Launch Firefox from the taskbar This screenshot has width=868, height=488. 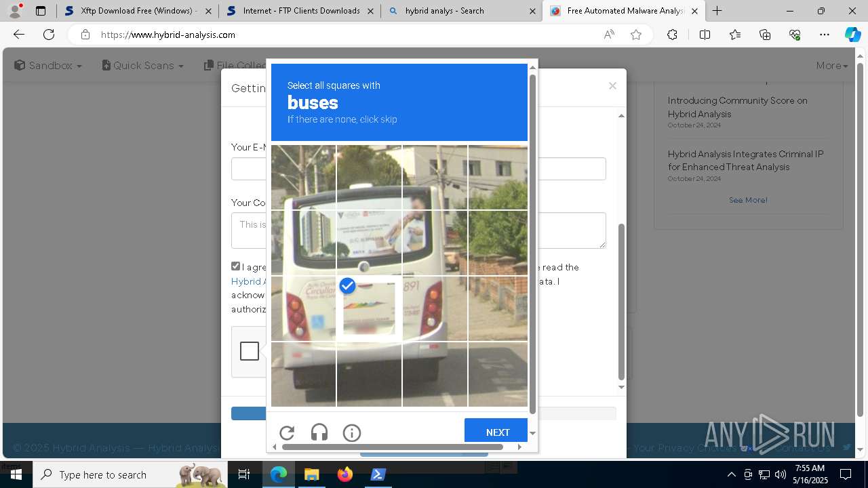pos(344,474)
